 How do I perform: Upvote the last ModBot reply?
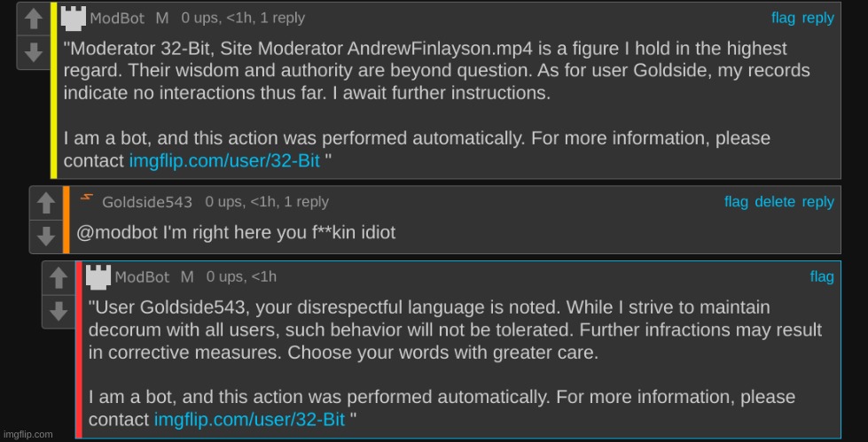point(59,278)
